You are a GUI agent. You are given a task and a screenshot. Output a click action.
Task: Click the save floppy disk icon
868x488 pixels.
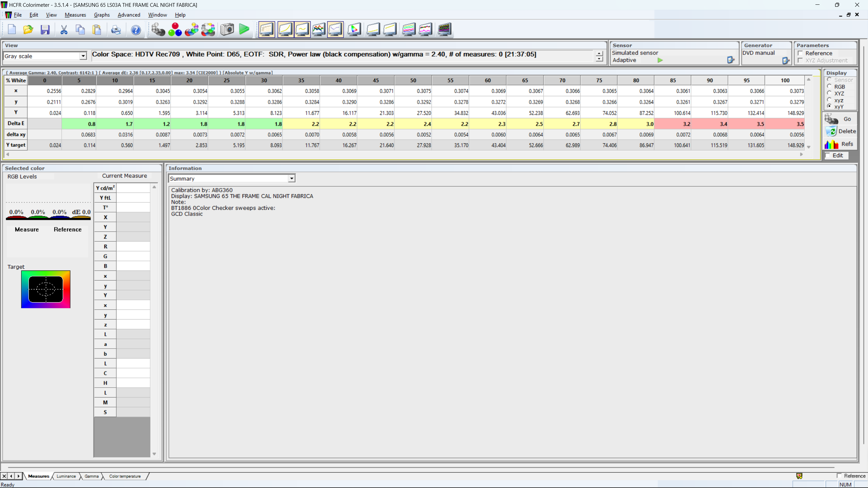[45, 30]
